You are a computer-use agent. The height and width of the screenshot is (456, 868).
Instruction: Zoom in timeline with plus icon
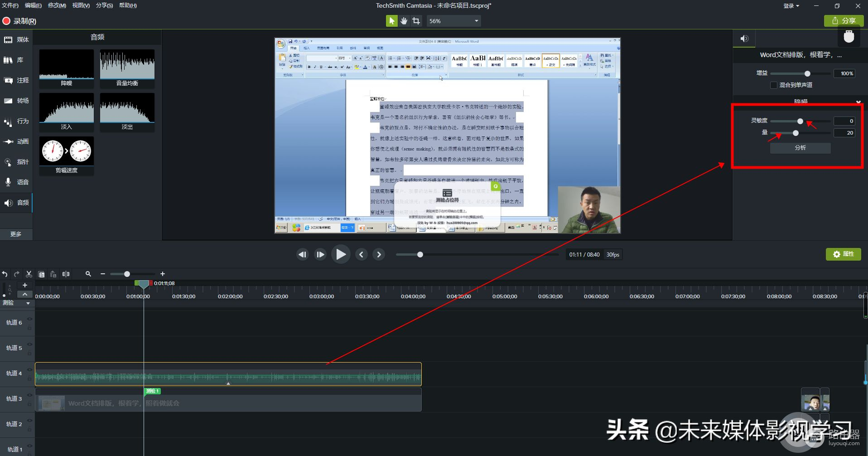(x=163, y=274)
